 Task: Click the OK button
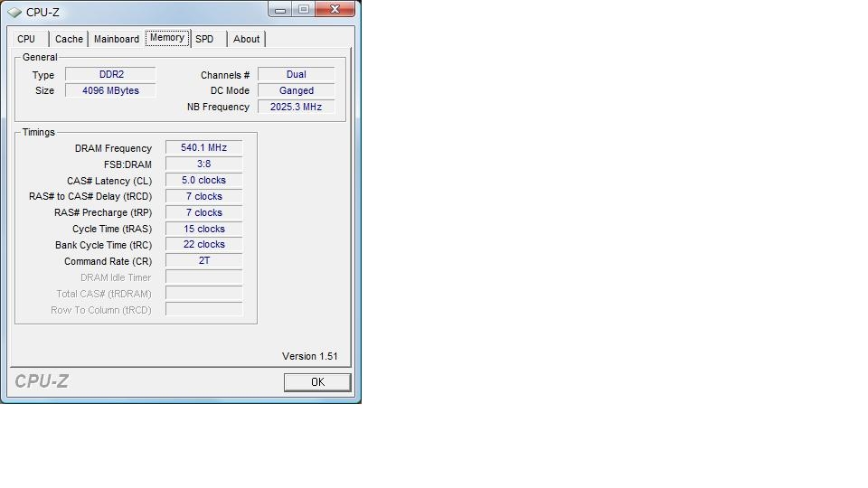tap(317, 381)
